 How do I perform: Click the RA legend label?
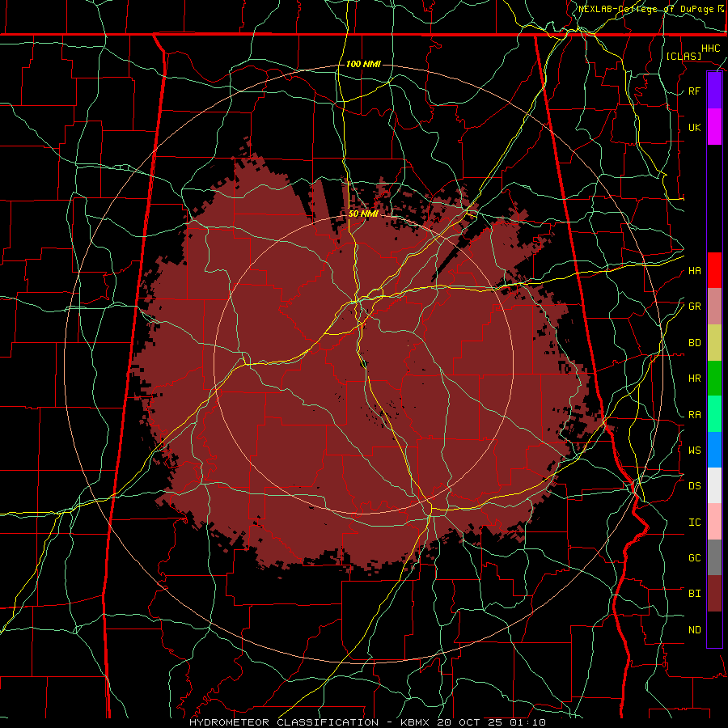pyautogui.click(x=694, y=415)
